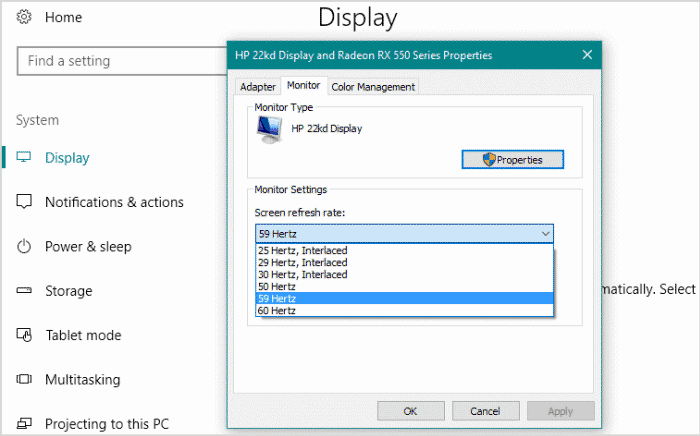
Task: Open the Color Management tab
Action: click(x=373, y=87)
